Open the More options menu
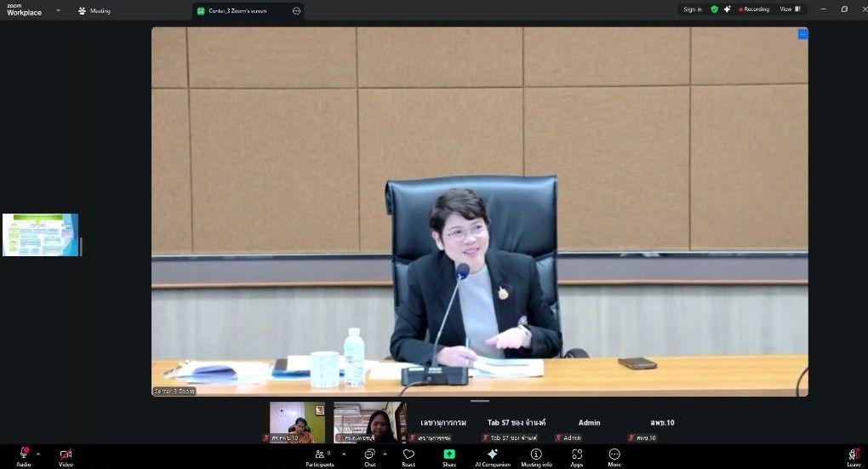Screen dimensions: 868x469 [614, 455]
